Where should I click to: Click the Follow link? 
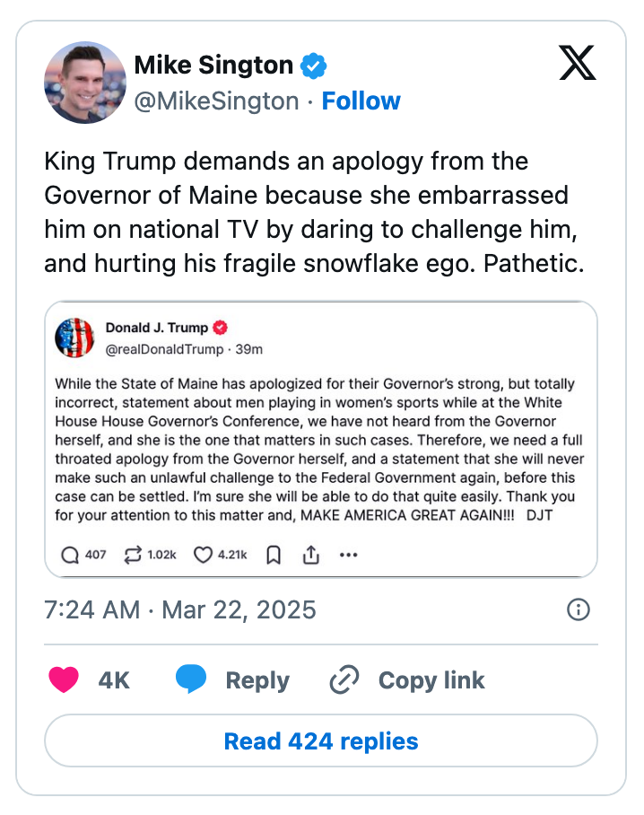[361, 101]
